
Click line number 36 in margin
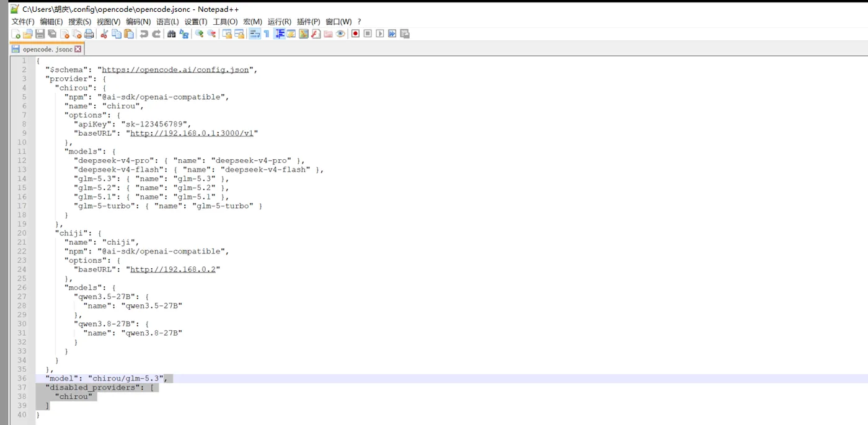tap(22, 379)
